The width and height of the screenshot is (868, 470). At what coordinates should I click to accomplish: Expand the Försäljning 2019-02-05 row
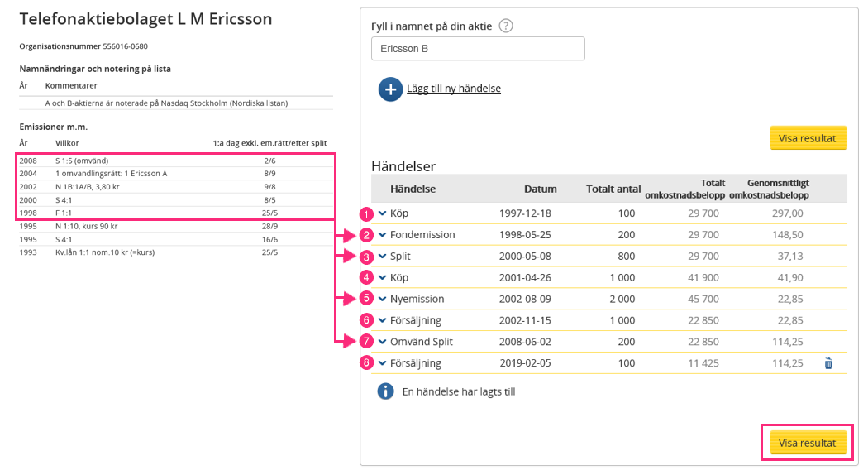(383, 363)
